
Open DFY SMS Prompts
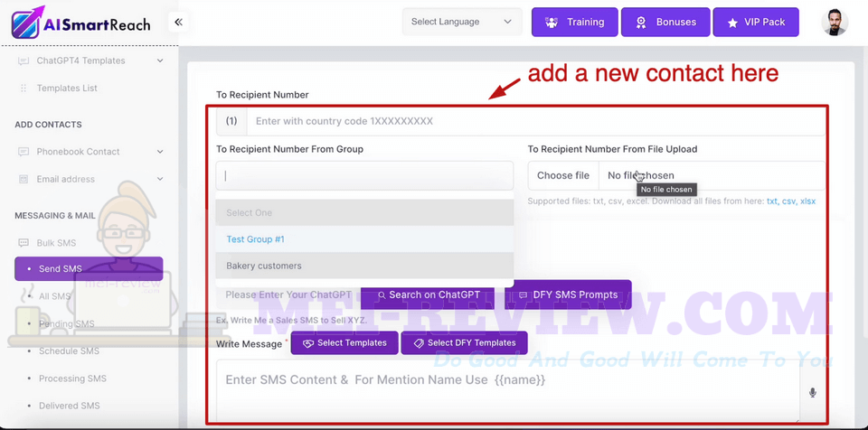[x=568, y=295]
